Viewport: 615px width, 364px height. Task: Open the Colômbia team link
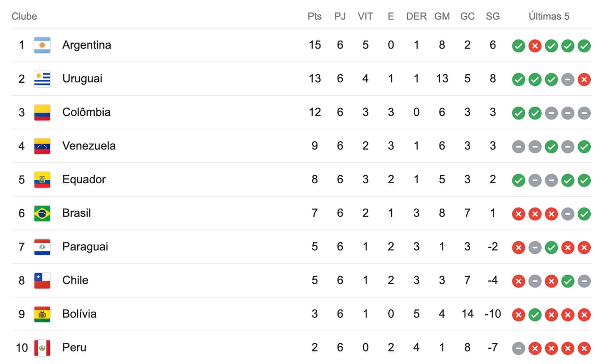(86, 112)
